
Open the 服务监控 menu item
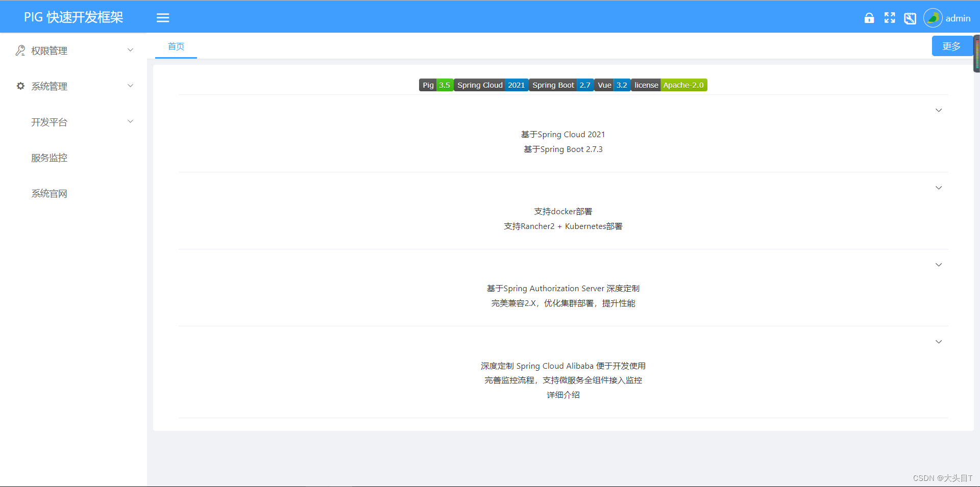pos(49,158)
